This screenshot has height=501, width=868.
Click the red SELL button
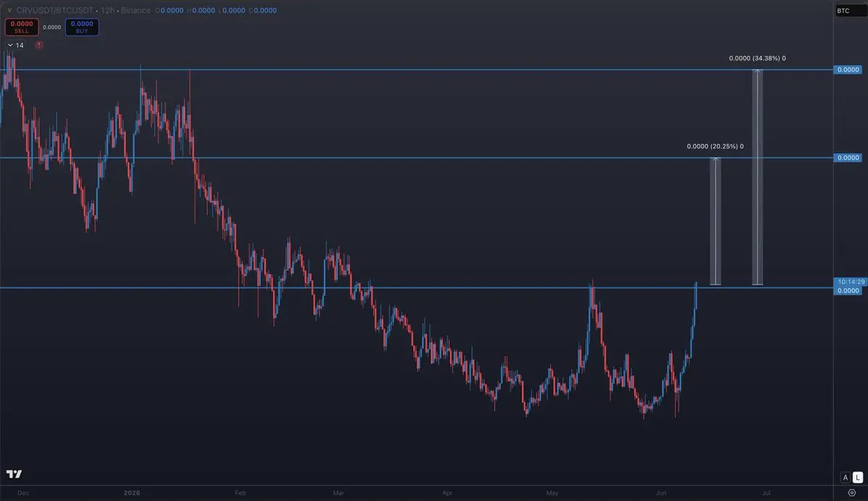[x=22, y=27]
